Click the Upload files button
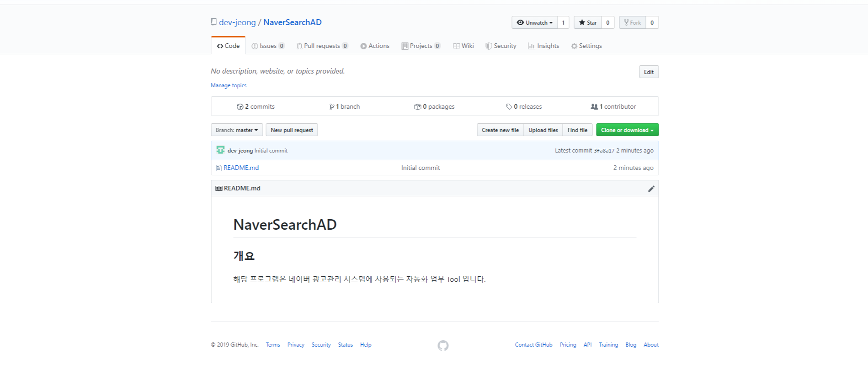868x374 pixels. (x=543, y=130)
